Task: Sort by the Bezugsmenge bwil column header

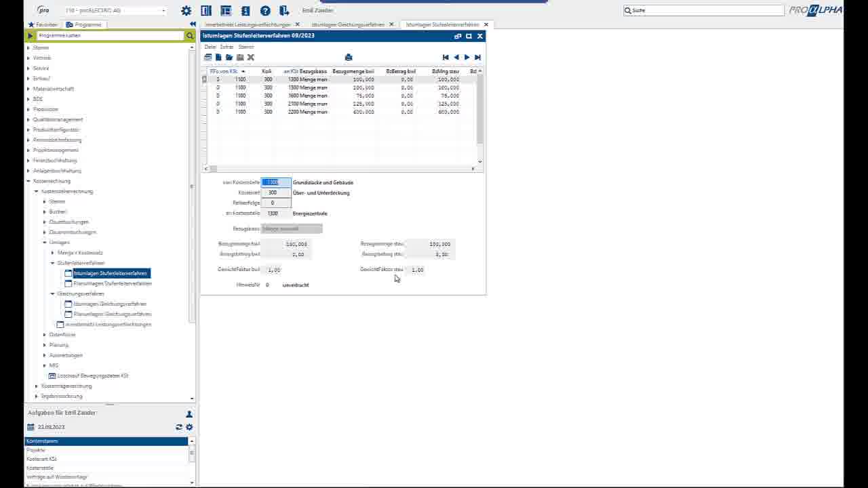Action: coord(353,71)
